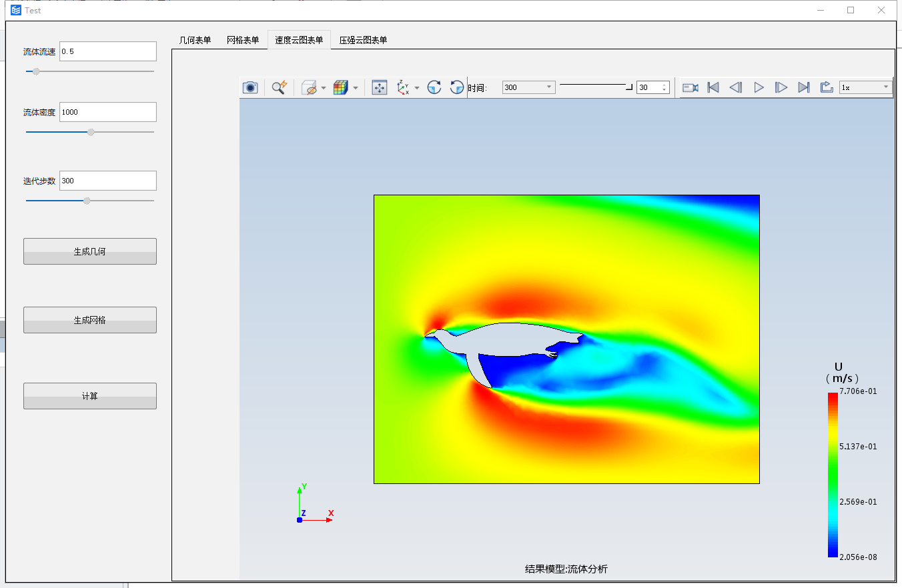Rotate view counterclockwise with toolbar icon

pyautogui.click(x=457, y=87)
